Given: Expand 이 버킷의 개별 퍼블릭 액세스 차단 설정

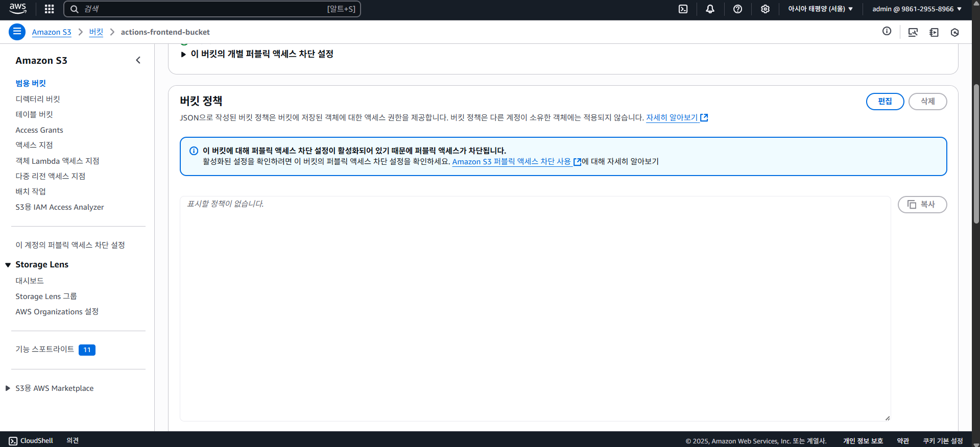Looking at the screenshot, I should click(x=257, y=54).
